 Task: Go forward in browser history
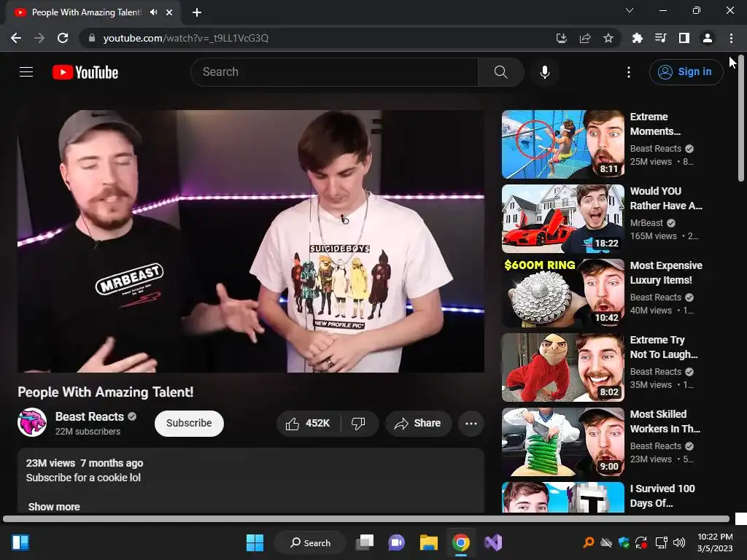coord(39,38)
